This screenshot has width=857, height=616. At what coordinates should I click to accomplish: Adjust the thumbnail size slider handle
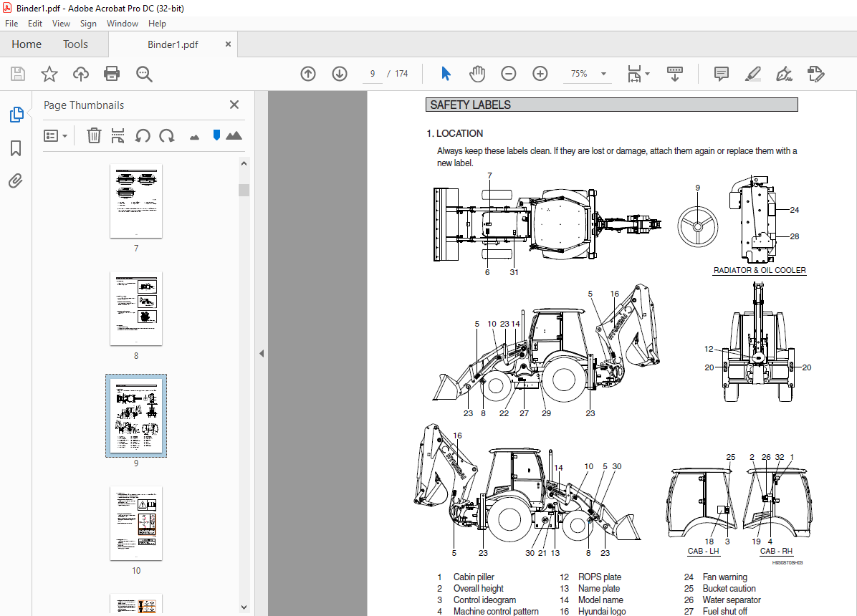[216, 135]
